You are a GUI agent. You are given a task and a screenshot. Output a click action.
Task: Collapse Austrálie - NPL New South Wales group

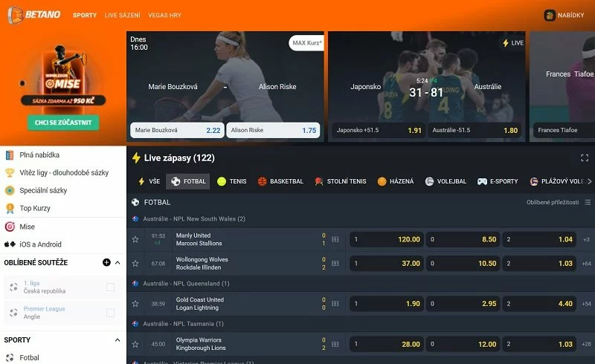point(361,219)
